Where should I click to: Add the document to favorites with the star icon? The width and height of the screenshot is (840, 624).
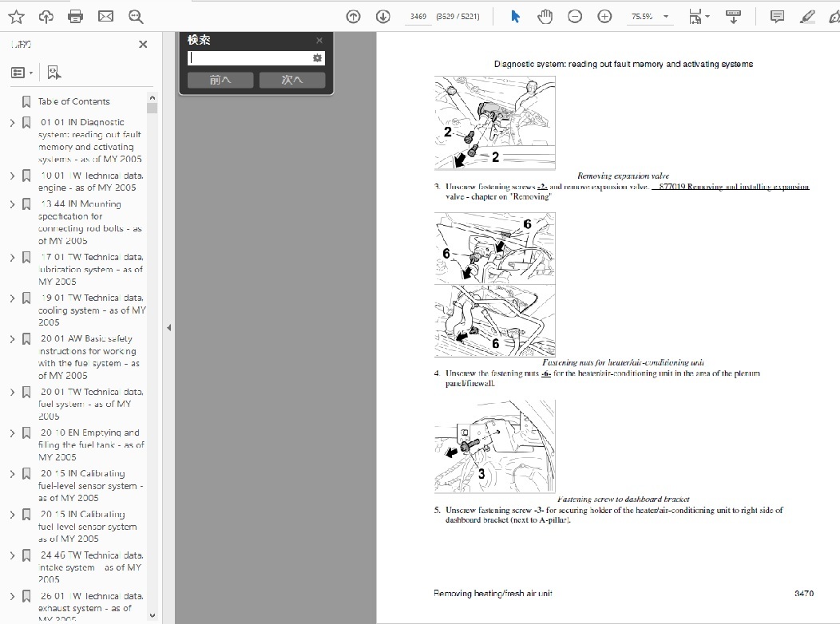tap(16, 17)
